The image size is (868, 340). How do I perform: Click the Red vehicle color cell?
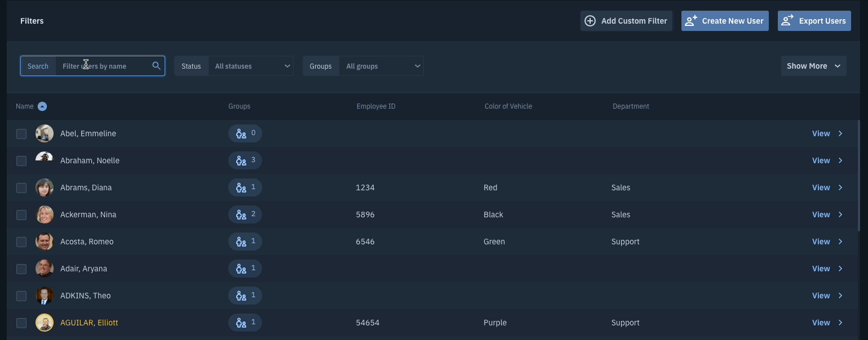coord(490,187)
